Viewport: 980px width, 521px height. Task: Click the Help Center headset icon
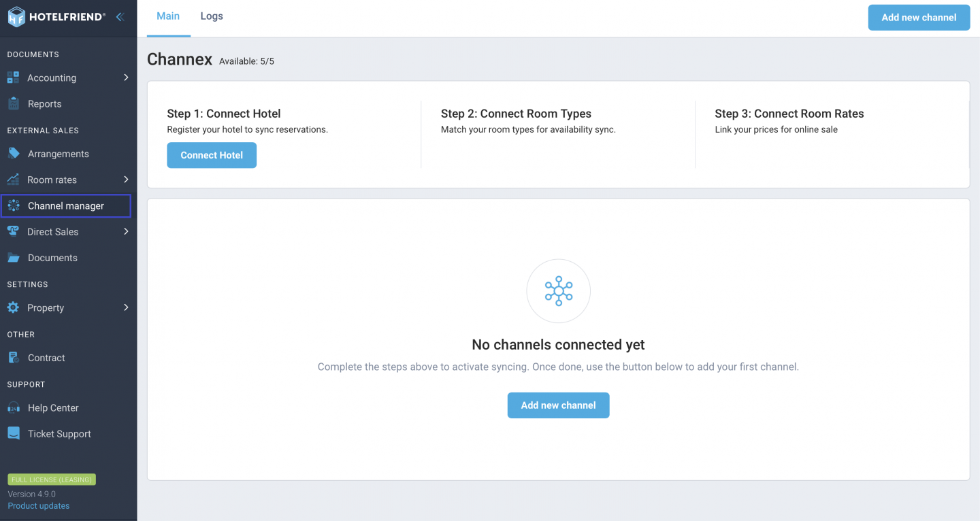13,408
